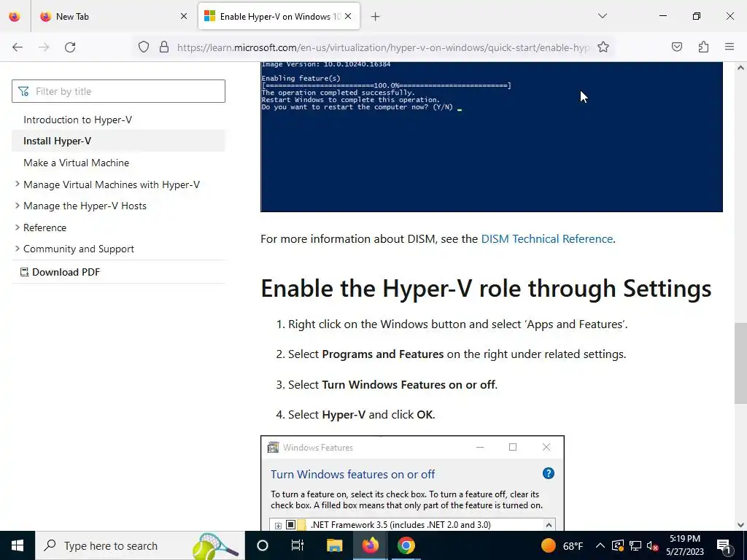Download PDF of the documentation
Viewport: 747px width, 560px height.
coord(60,272)
